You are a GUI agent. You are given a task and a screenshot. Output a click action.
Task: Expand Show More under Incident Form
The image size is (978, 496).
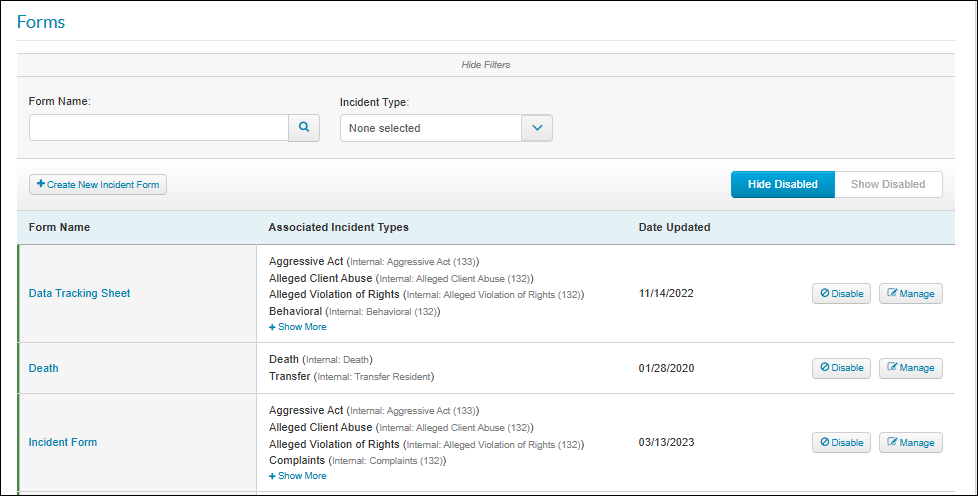coord(298,475)
